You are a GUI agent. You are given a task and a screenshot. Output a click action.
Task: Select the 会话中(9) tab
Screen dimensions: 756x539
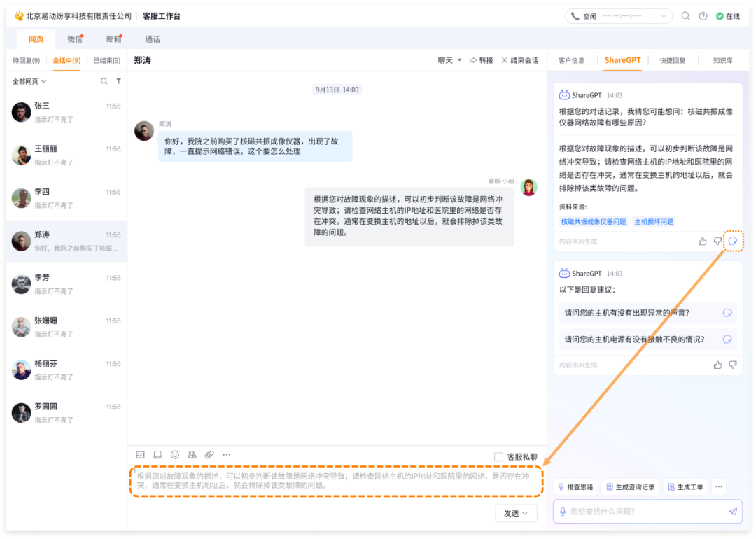[x=66, y=60]
